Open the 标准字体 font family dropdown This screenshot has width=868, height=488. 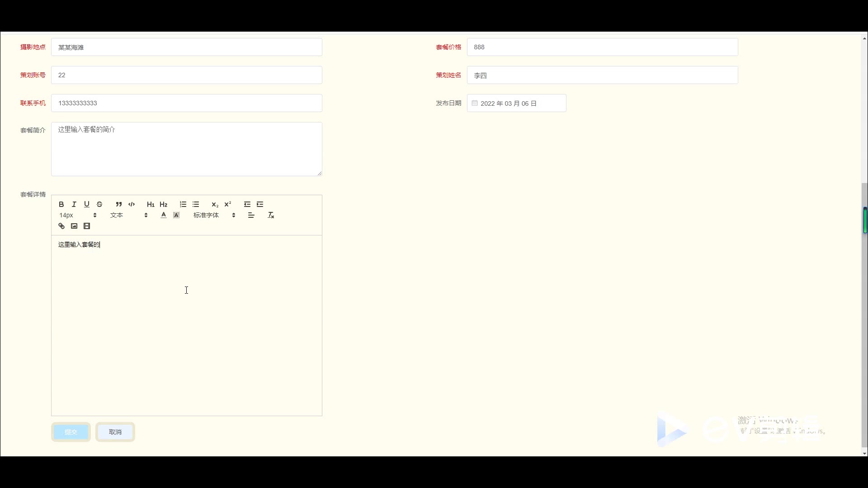(214, 215)
